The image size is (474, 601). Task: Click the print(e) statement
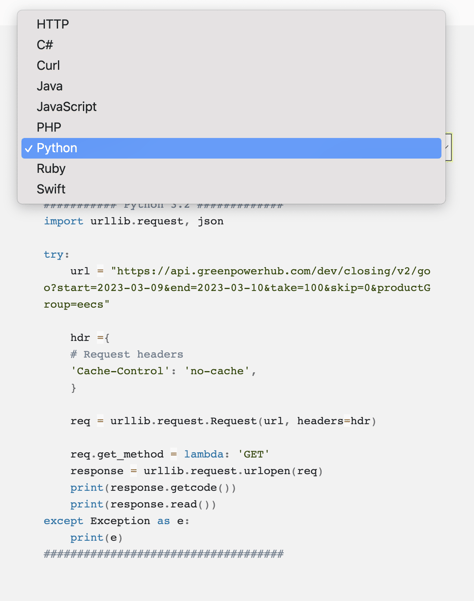click(x=97, y=538)
